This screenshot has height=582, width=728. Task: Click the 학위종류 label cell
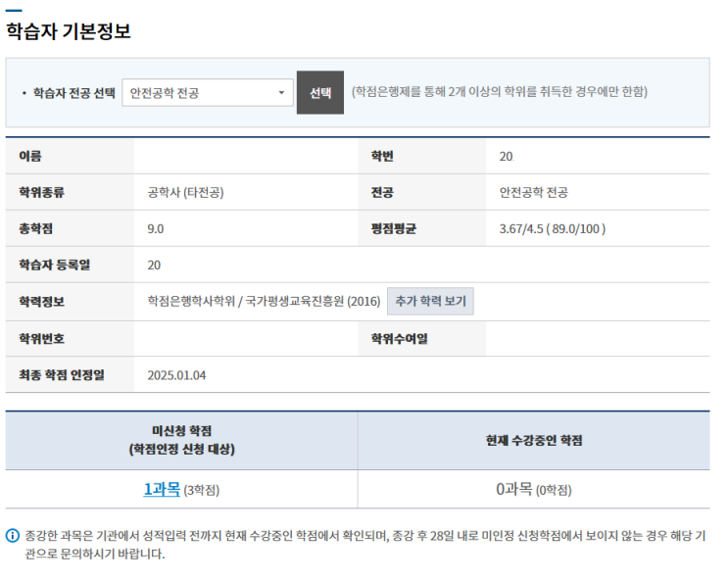71,192
